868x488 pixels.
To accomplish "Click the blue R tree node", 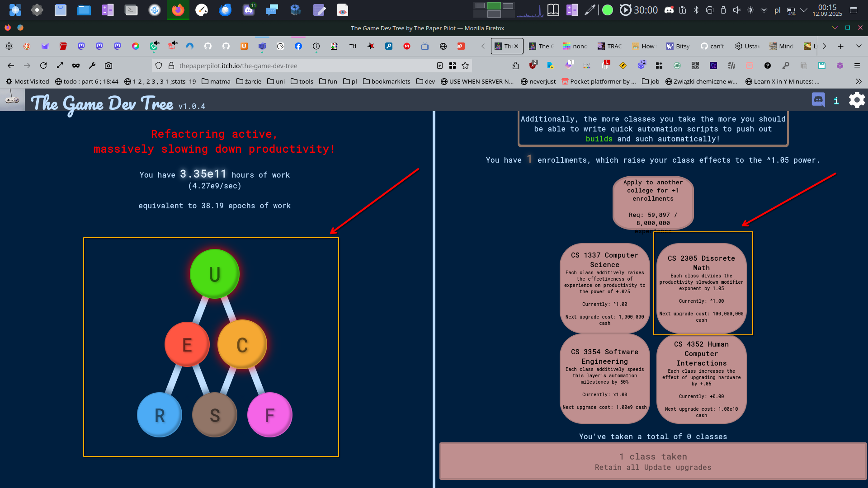I will pos(160,415).
